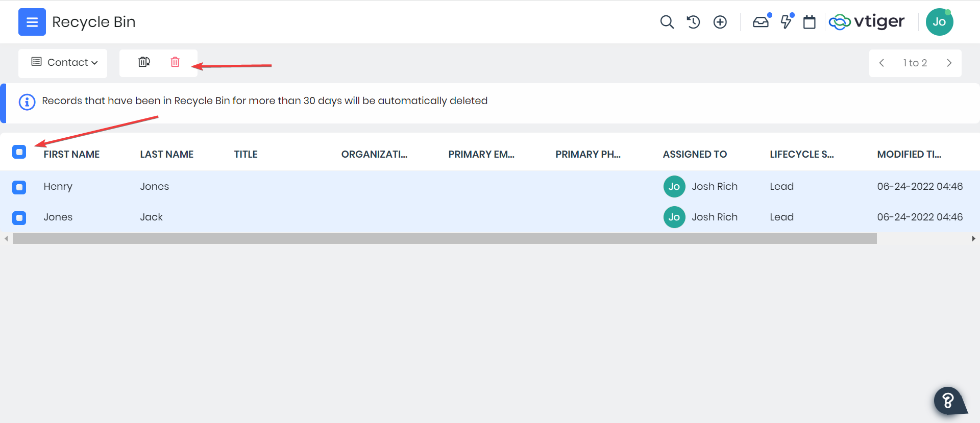Open the Jo user profile avatar menu
This screenshot has width=980, height=423.
(x=939, y=22)
